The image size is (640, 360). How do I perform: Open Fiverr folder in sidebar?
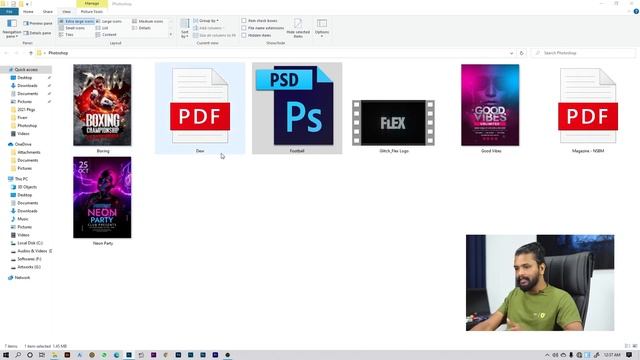22,118
